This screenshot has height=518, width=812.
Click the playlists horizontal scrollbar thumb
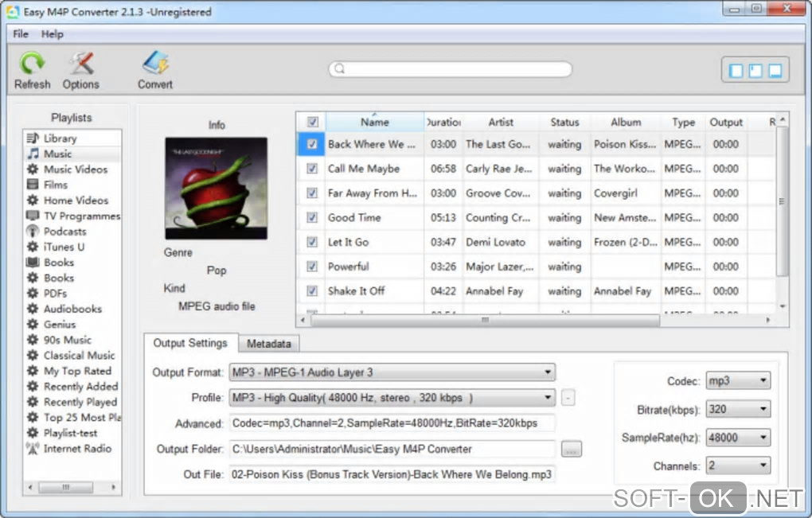(x=66, y=488)
